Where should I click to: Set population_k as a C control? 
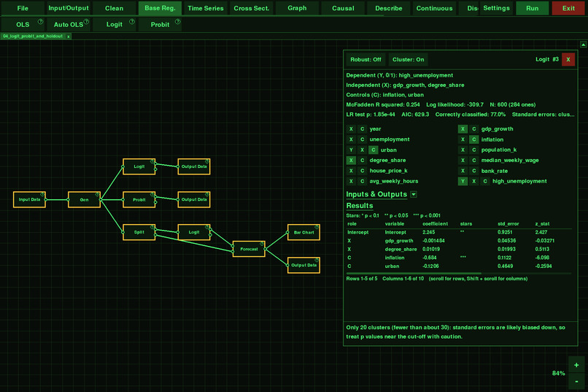tap(474, 150)
